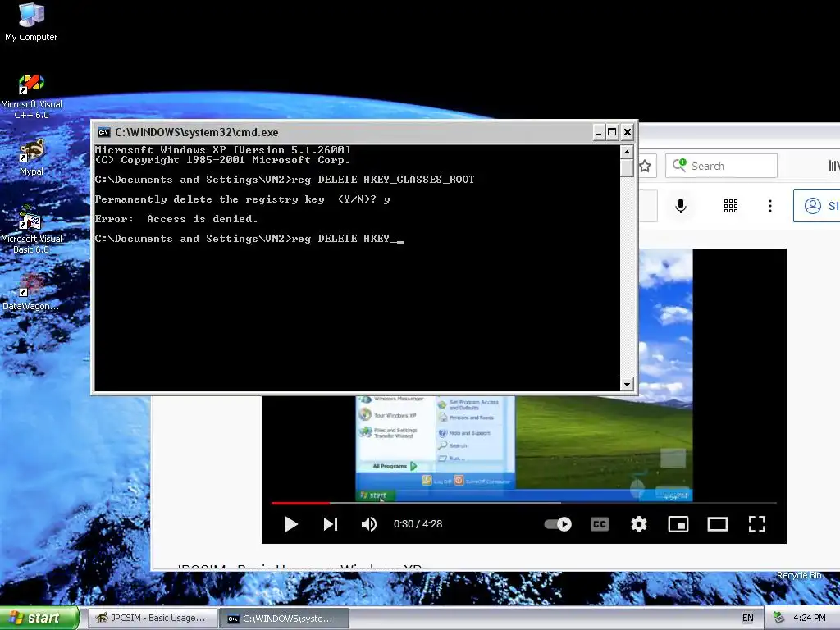Close the cmd.exe window

[x=628, y=132]
